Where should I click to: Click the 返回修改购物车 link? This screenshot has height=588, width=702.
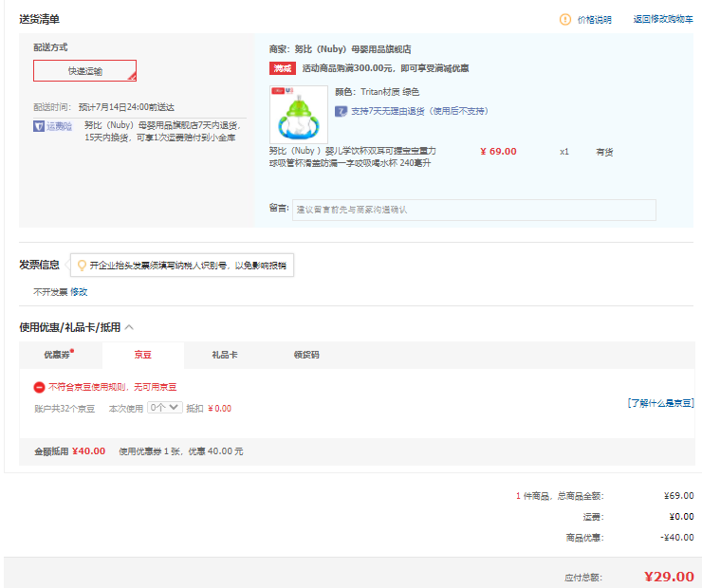point(663,19)
